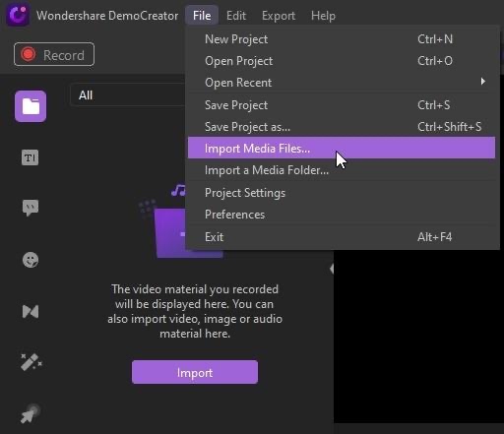Click the black video preview area
Screen dimensions: 504x434
coord(418,337)
